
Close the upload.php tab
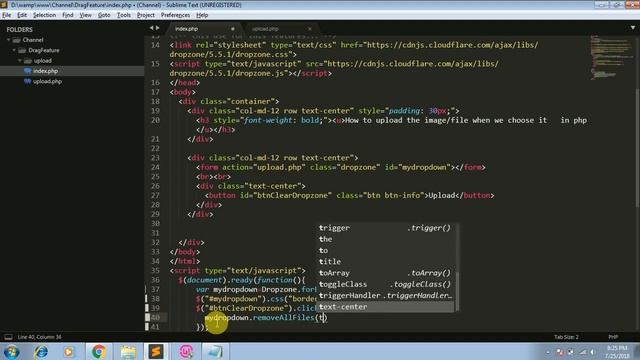(310, 29)
